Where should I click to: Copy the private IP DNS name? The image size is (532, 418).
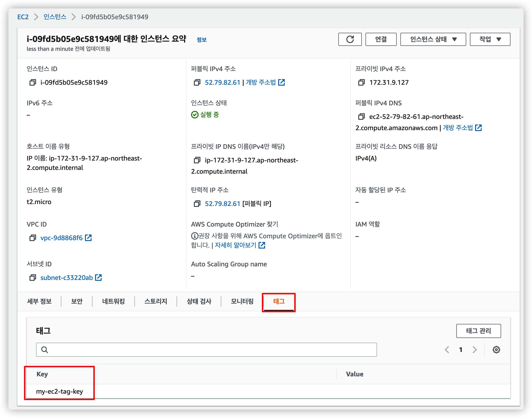(197, 160)
